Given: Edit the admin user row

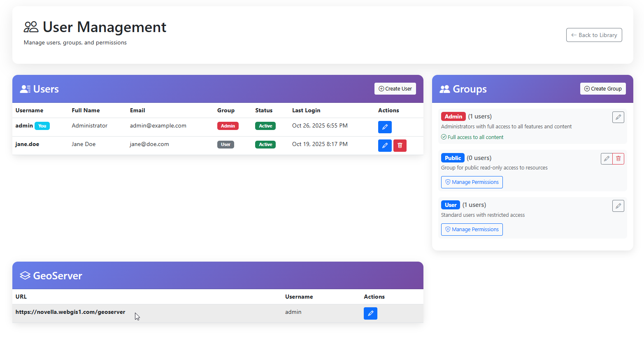Looking at the screenshot, I should coord(384,127).
